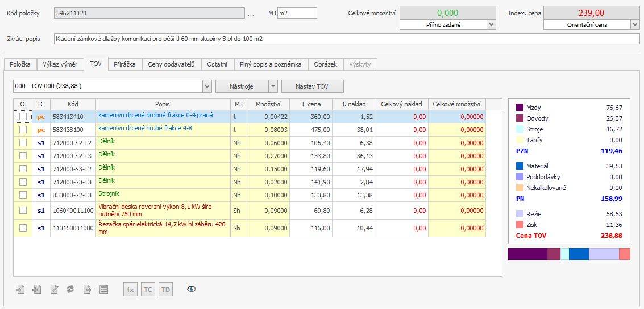Go to the Přirážka tab
This screenshot has width=644, height=309.
pos(125,64)
